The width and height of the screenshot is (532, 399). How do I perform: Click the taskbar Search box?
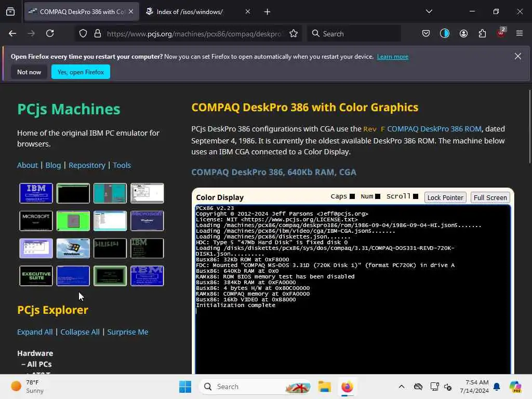[x=255, y=387]
